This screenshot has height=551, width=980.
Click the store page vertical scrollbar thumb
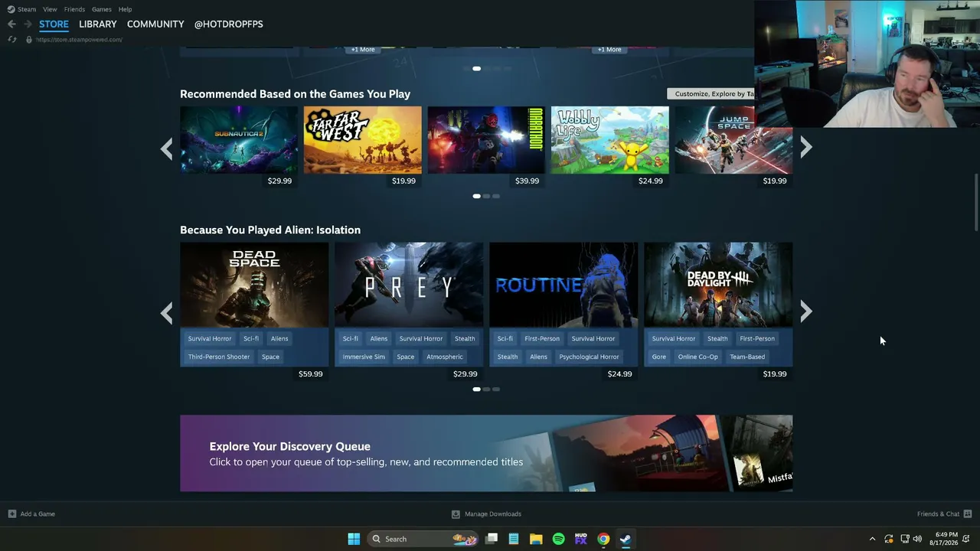(x=975, y=202)
